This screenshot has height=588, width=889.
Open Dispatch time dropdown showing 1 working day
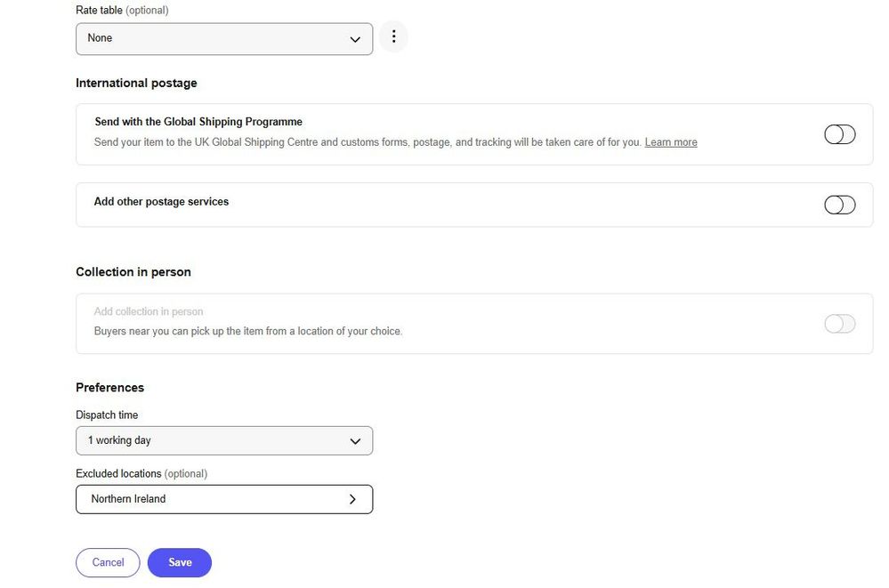(224, 440)
